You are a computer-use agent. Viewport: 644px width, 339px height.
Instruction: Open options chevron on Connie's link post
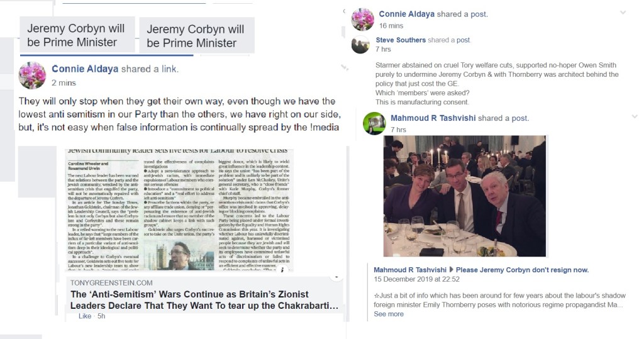[x=344, y=67]
